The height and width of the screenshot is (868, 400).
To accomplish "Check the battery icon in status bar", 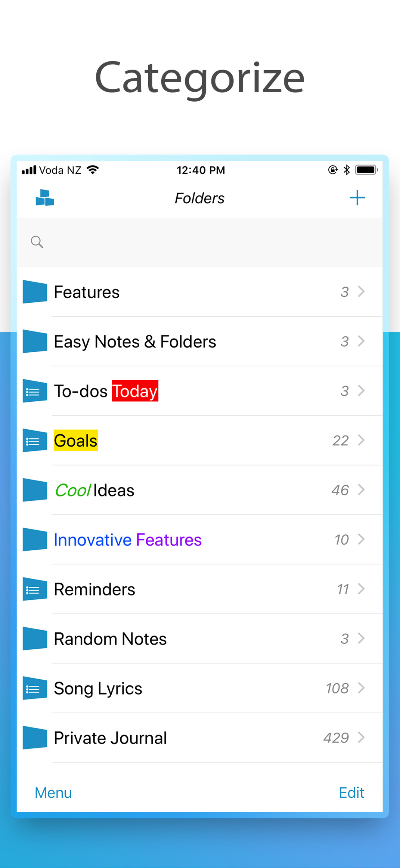I will pyautogui.click(x=366, y=170).
